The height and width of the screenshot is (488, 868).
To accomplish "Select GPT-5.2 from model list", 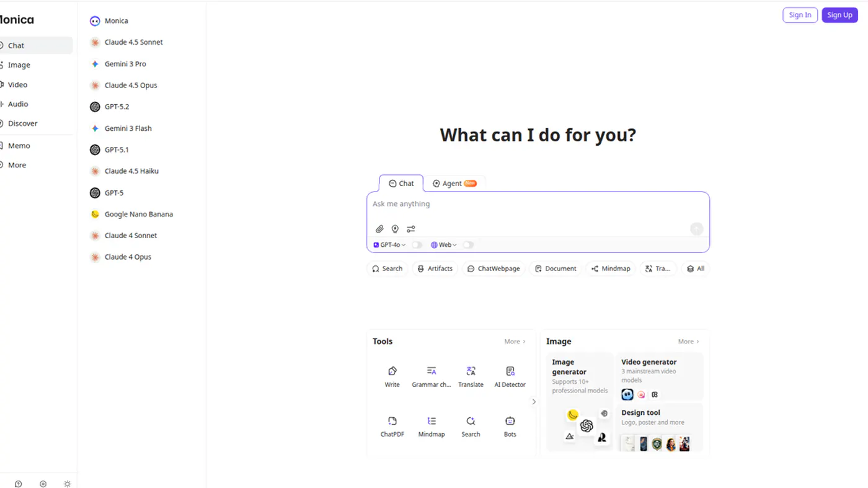I will click(x=117, y=107).
